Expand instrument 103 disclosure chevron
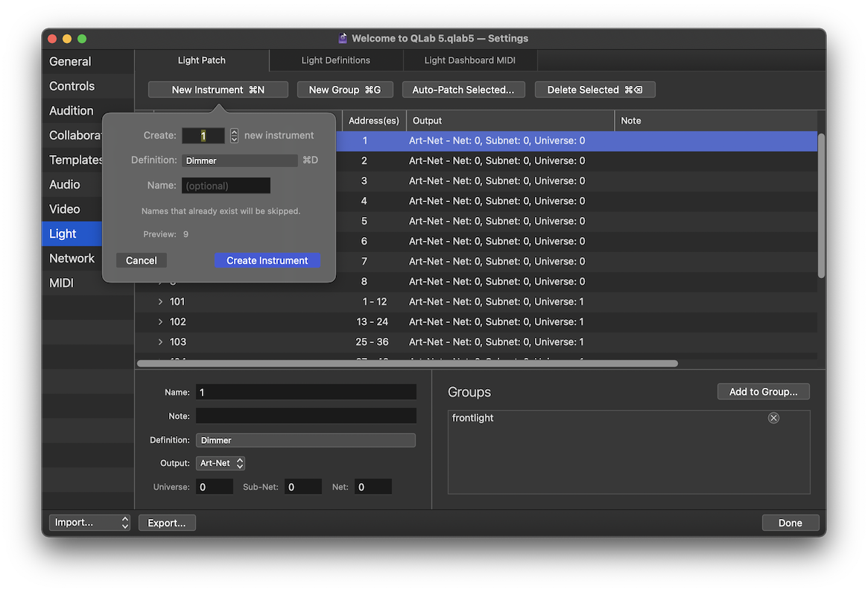Viewport: 868px width, 592px height. click(x=160, y=342)
